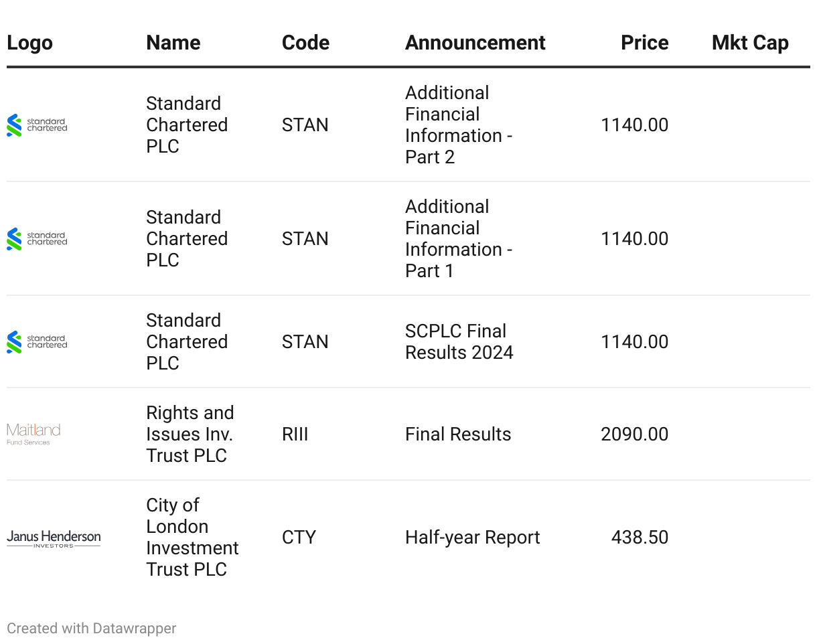Click the Maitland Fund Services logo
This screenshot has height=644, width=817.
point(33,434)
